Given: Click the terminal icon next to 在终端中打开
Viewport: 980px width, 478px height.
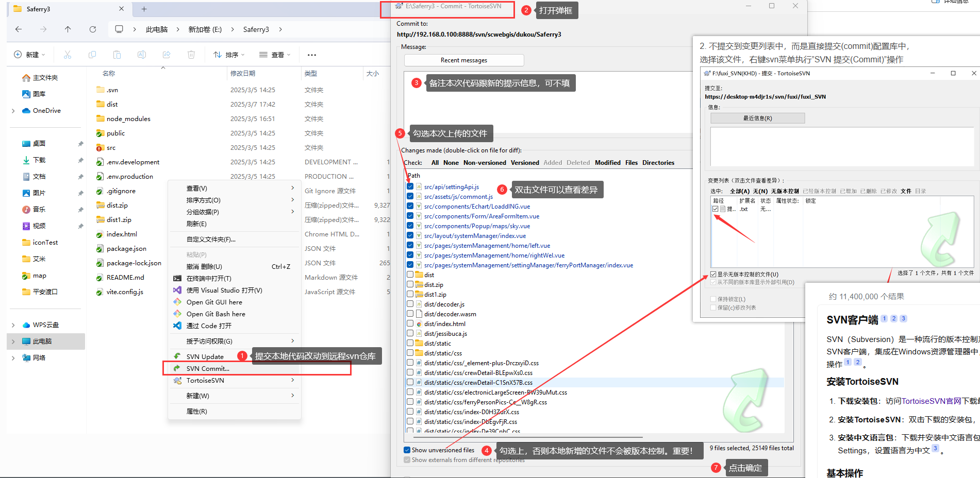Looking at the screenshot, I should point(177,278).
